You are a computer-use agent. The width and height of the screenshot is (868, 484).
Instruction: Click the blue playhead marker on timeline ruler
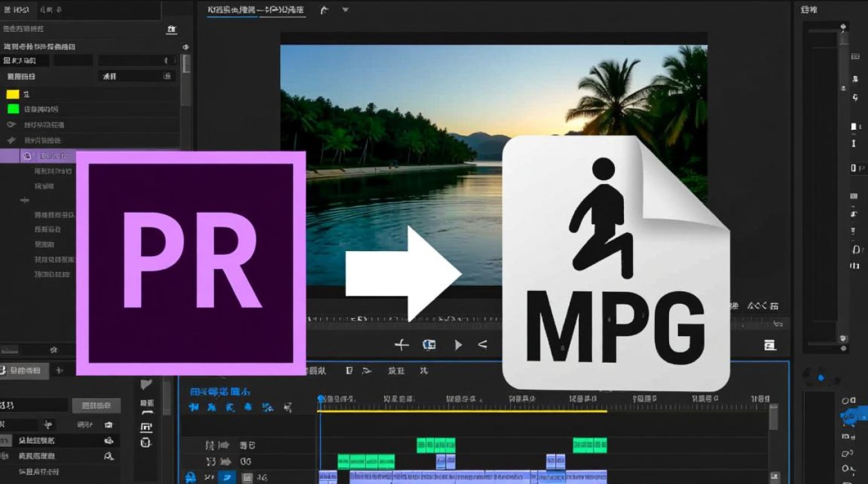pos(321,399)
